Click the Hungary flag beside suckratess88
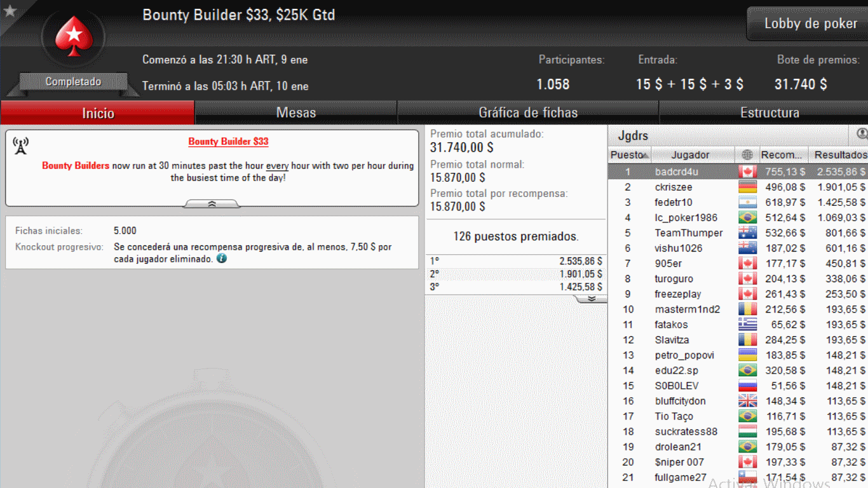This screenshot has height=488, width=868. point(747,431)
